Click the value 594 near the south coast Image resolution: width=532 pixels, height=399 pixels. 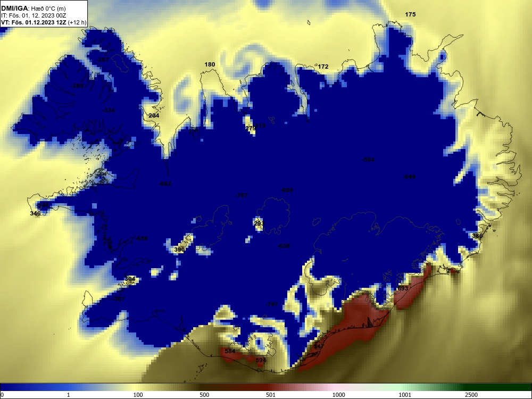(261, 360)
